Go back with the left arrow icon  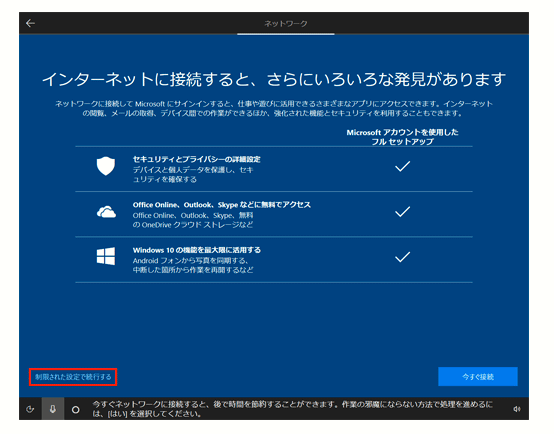pyautogui.click(x=30, y=23)
